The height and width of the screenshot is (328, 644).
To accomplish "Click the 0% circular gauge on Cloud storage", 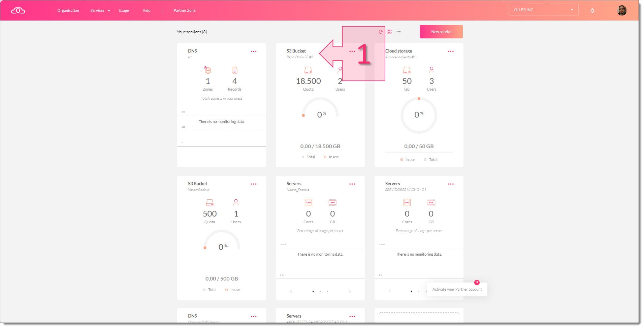I will pos(419,116).
